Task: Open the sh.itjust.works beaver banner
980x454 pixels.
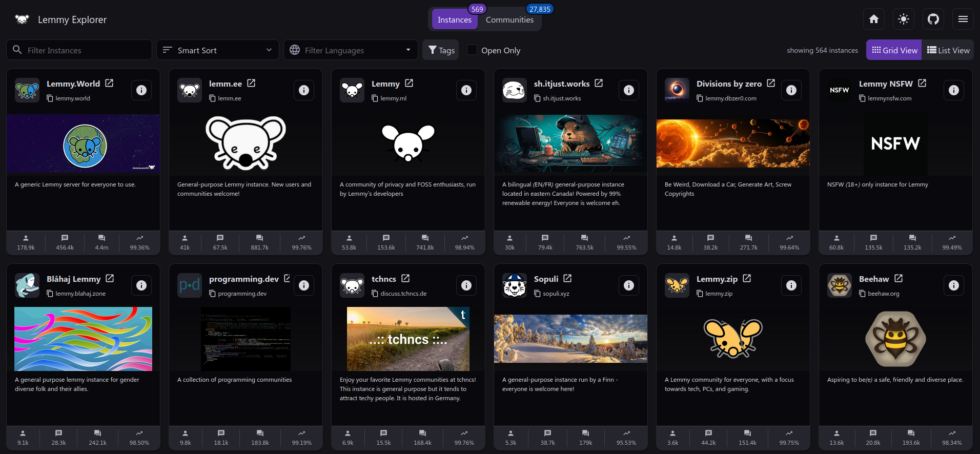Action: (x=570, y=143)
